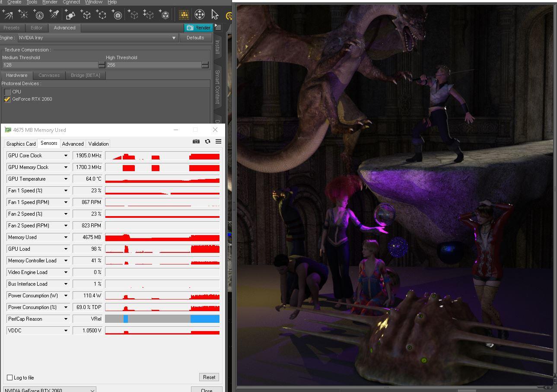Switch to the Graphics Card tab
The image size is (557, 392).
[x=21, y=144]
